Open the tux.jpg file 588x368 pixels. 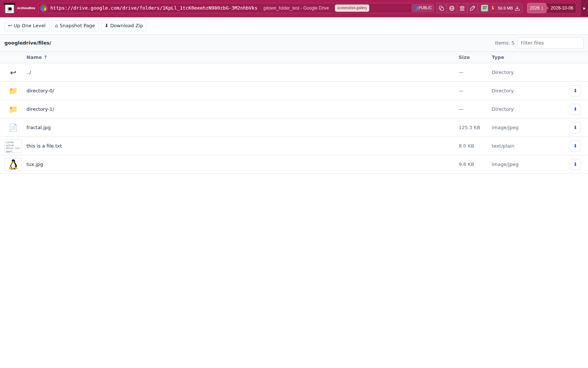tap(35, 164)
